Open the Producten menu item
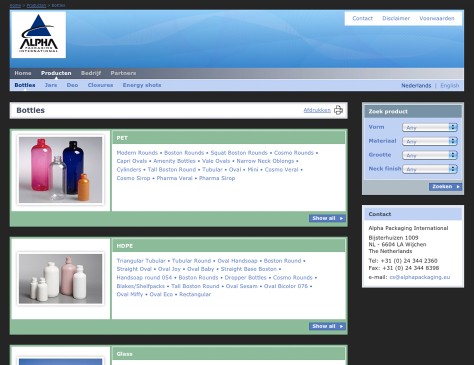Viewport: 474px width, 365px height. pos(56,73)
